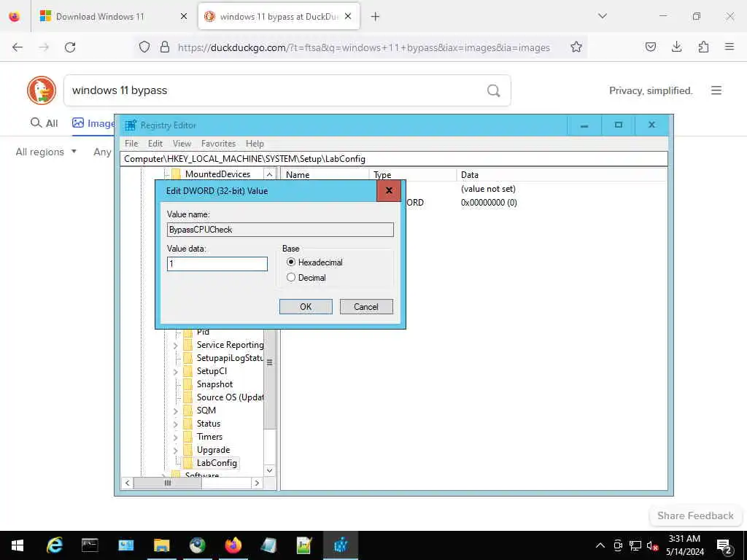
Task: Open the All regions dropdown
Action: point(46,152)
